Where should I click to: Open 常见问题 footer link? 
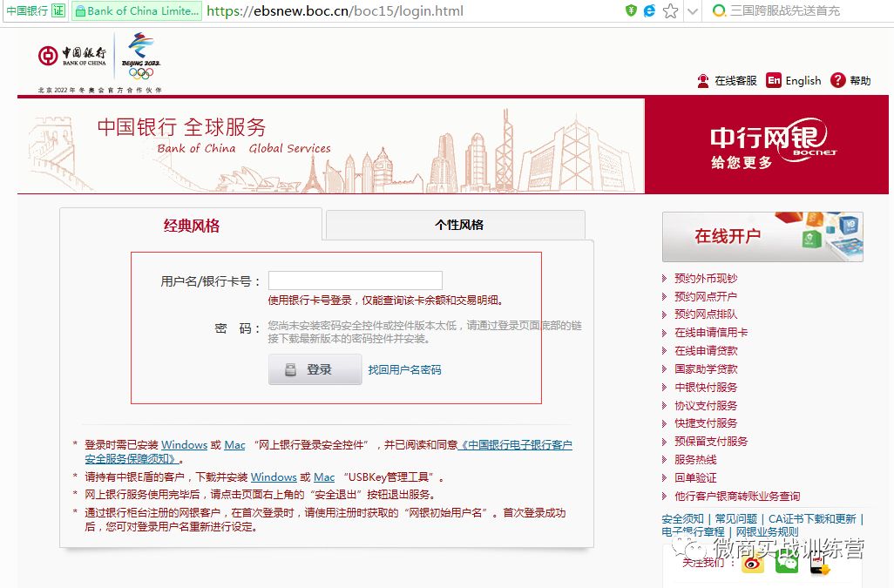click(x=736, y=518)
